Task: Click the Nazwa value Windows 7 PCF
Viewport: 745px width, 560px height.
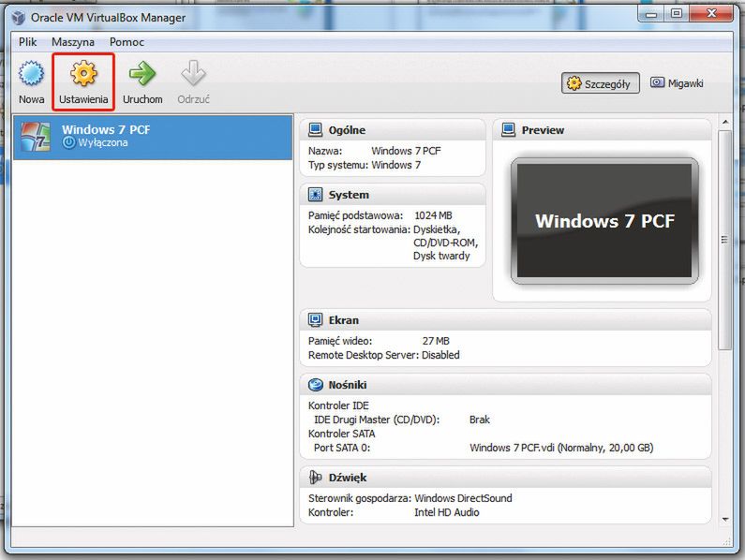Action: click(406, 151)
